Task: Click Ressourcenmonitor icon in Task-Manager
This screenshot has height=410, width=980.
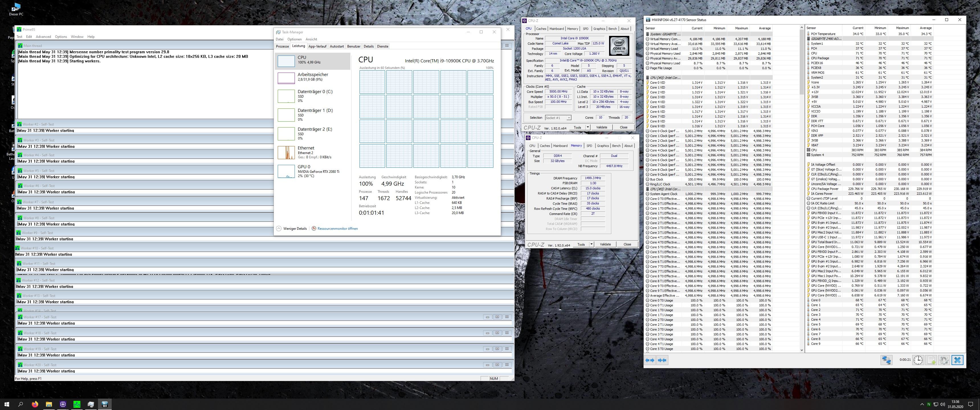Action: [314, 229]
